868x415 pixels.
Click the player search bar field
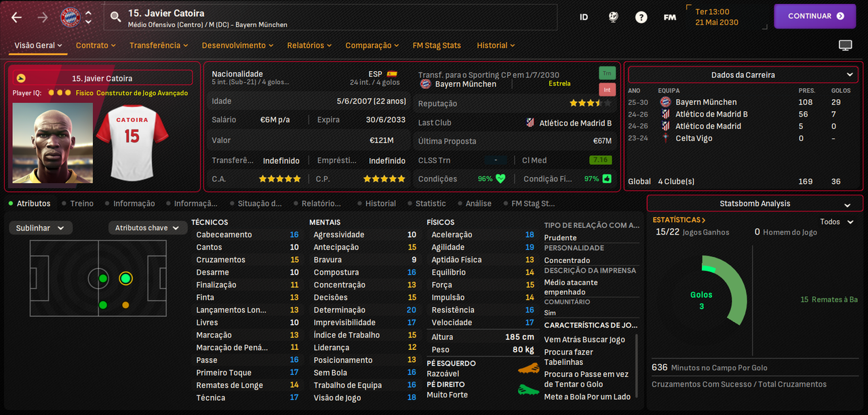(x=331, y=18)
